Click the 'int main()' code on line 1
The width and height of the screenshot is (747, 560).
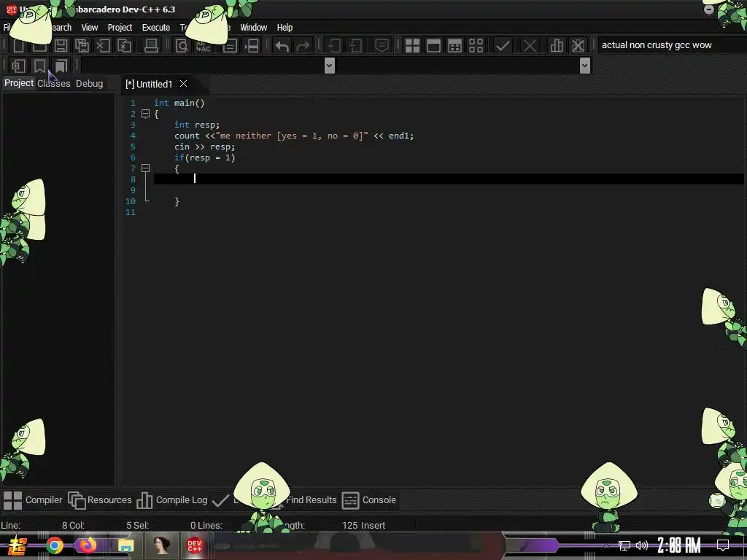click(179, 103)
